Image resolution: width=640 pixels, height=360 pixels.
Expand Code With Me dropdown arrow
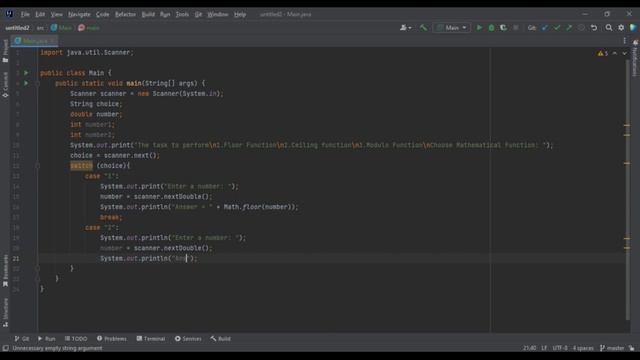point(410,28)
